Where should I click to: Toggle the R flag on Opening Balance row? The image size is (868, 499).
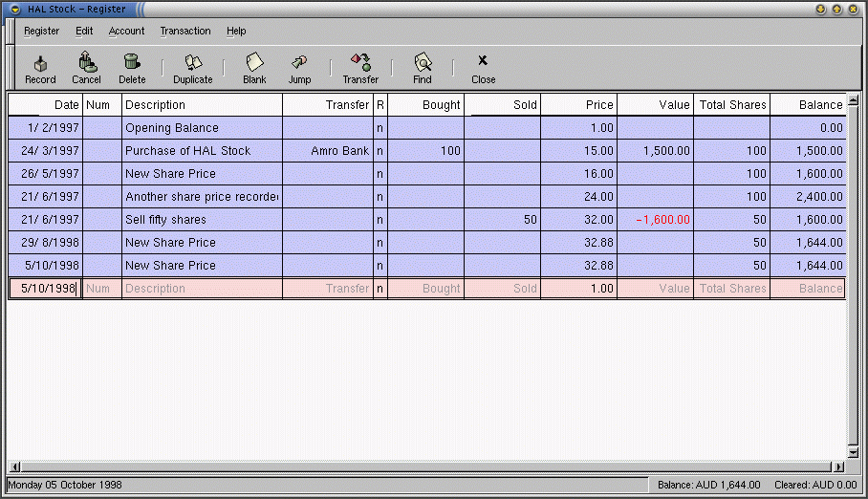pyautogui.click(x=380, y=128)
